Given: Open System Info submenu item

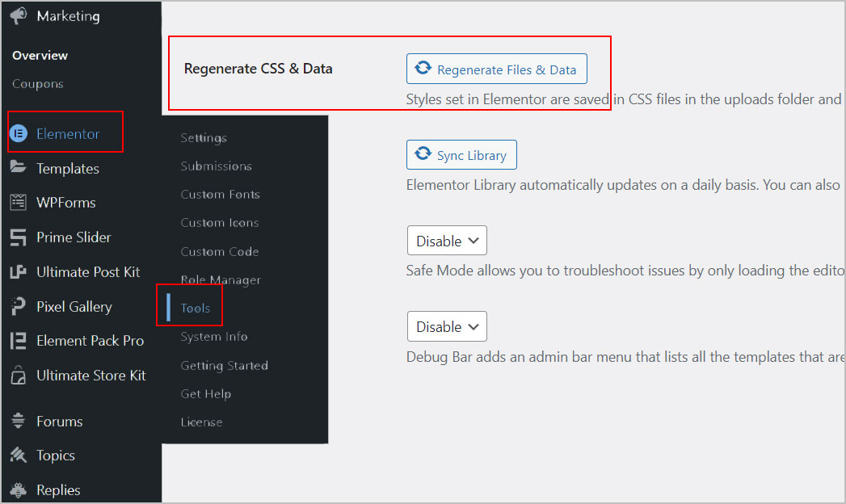Looking at the screenshot, I should click(x=213, y=336).
